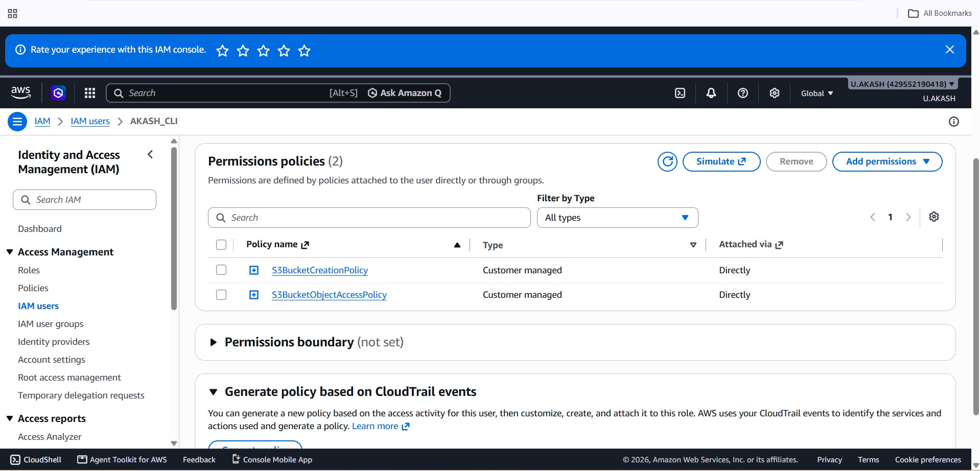Open the notifications bell
This screenshot has height=471, width=980.
(x=711, y=93)
